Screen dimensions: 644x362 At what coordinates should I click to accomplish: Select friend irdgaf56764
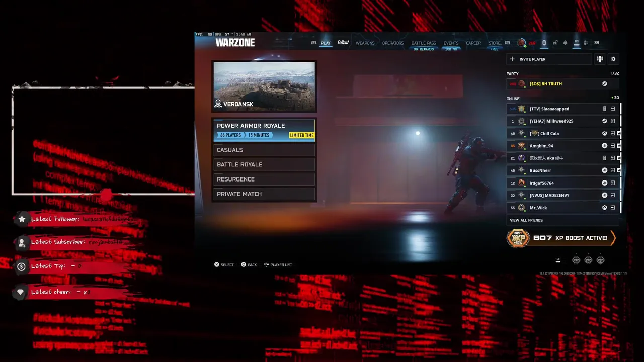click(x=562, y=183)
